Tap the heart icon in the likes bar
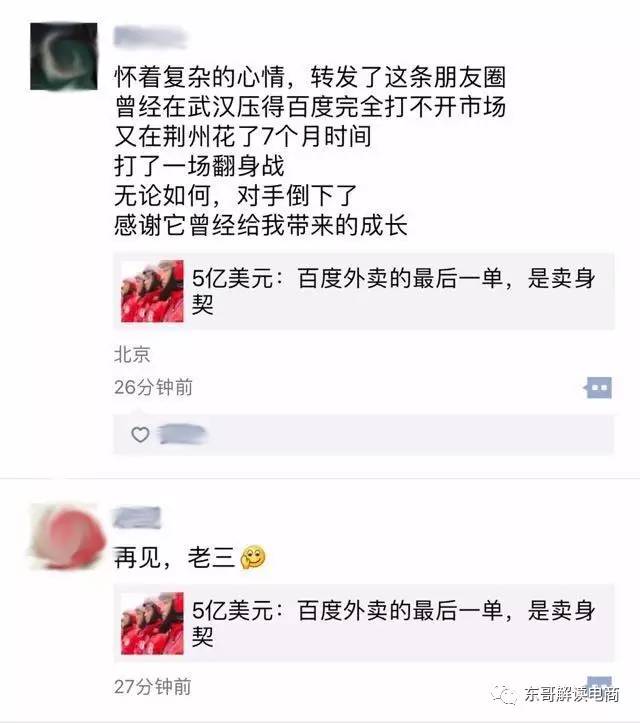The width and height of the screenshot is (640, 723). (140, 434)
